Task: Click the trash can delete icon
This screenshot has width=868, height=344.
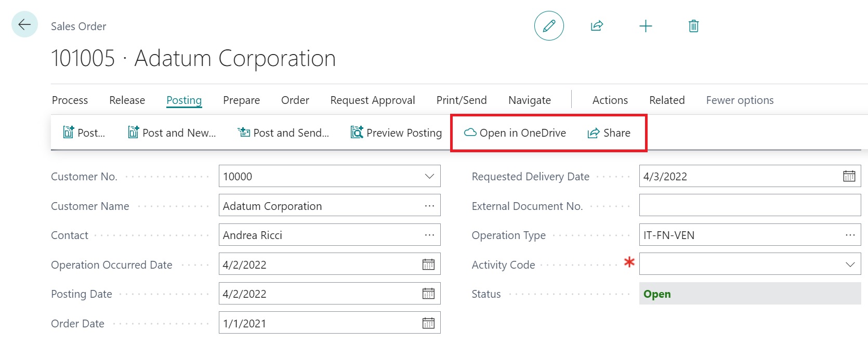Action: click(x=693, y=26)
